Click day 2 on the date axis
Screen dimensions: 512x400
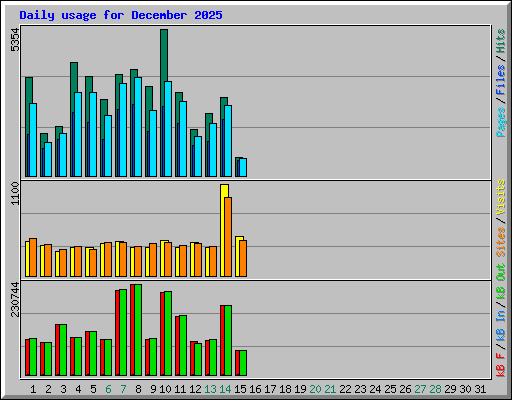[x=48, y=389]
